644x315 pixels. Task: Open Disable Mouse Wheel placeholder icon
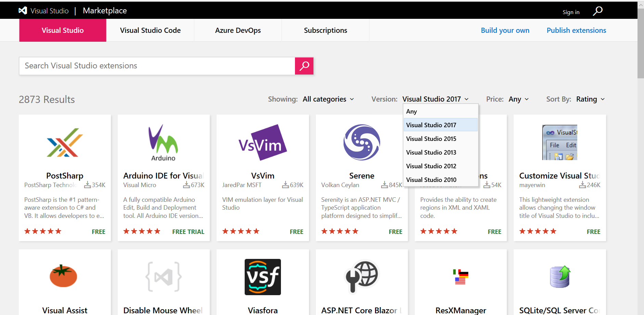[164, 277]
